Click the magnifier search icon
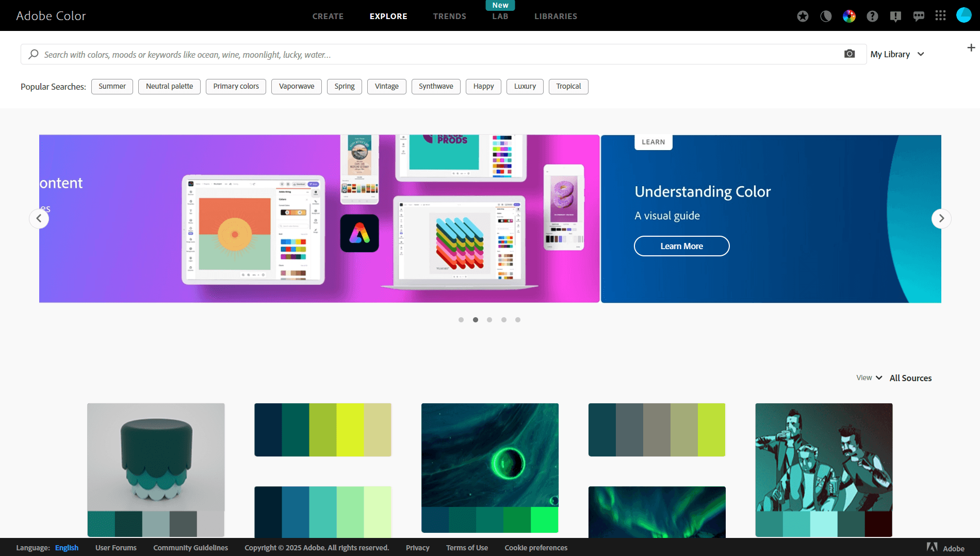 pyautogui.click(x=33, y=54)
